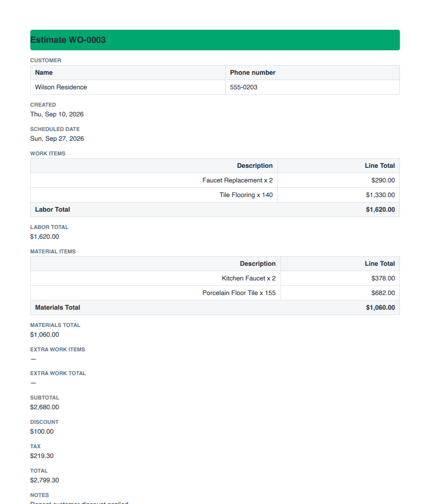Click the material items Line Total header
Image resolution: width=430 pixels, height=504 pixels.
point(380,264)
